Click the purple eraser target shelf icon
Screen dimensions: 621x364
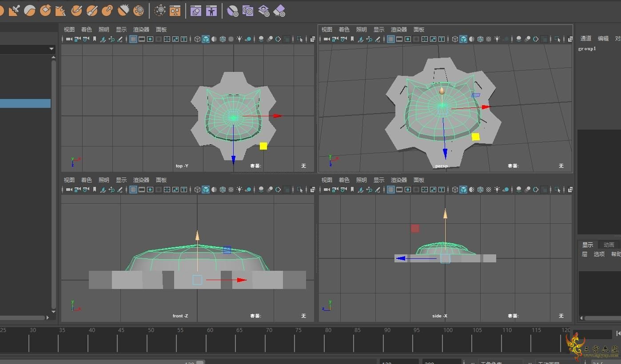pos(279,10)
